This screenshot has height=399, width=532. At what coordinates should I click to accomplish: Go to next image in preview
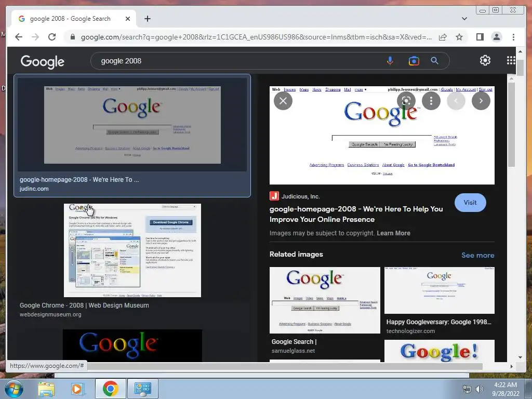(481, 101)
